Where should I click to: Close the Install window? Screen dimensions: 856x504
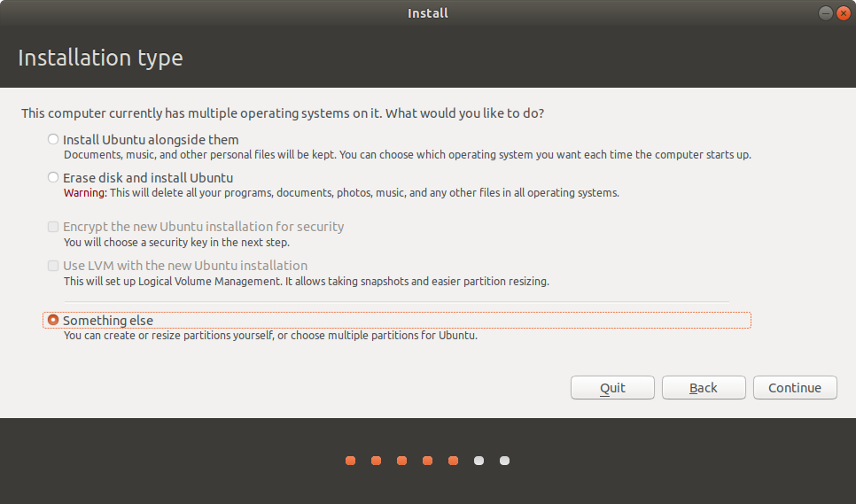coord(844,13)
